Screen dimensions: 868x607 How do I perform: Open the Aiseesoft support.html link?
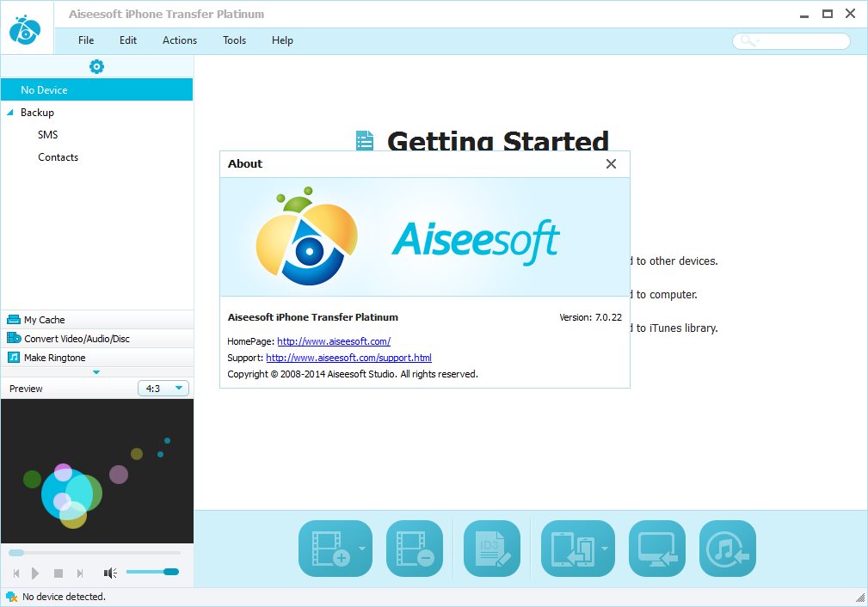pos(348,358)
